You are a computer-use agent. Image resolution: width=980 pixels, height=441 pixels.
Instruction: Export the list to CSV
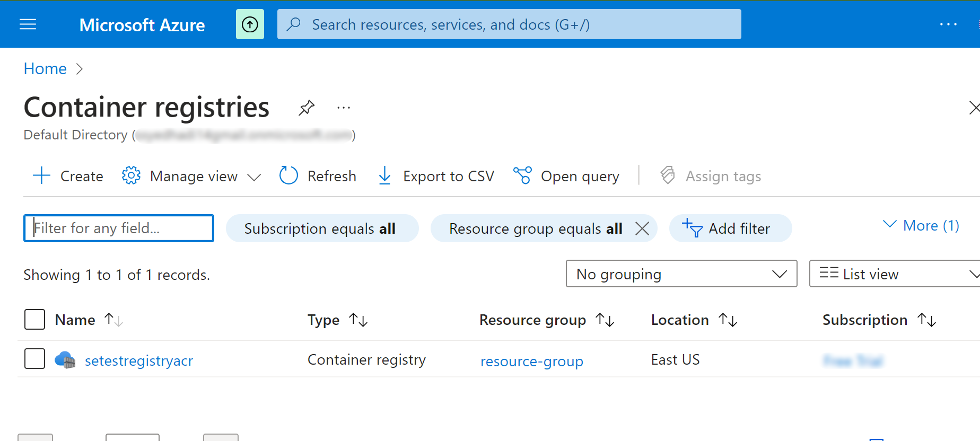click(436, 176)
